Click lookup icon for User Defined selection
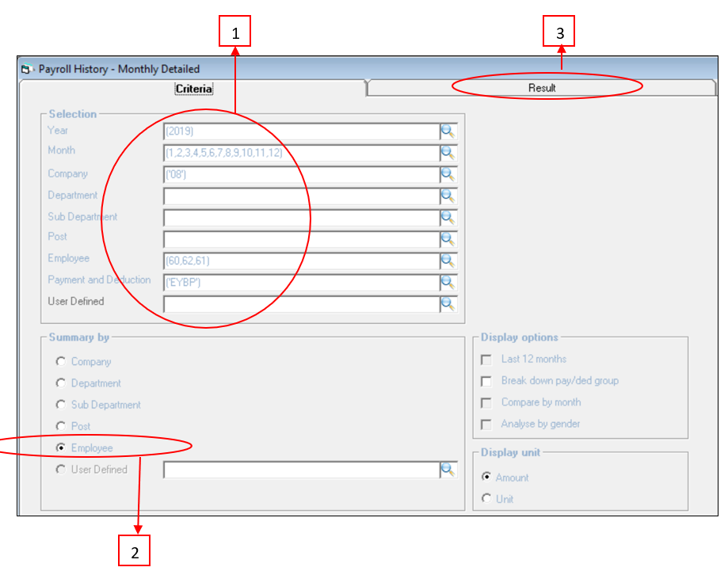Screen dimensions: 728x571 coord(448,303)
